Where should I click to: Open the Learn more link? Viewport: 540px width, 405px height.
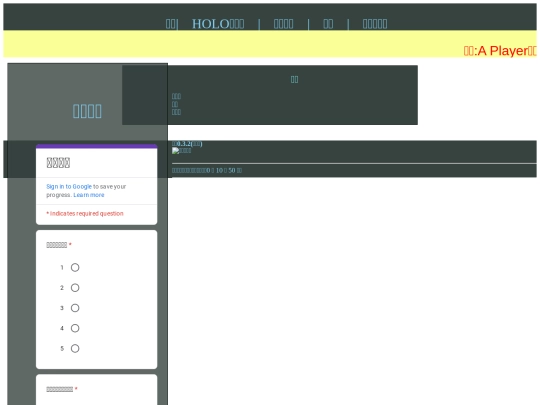89,195
